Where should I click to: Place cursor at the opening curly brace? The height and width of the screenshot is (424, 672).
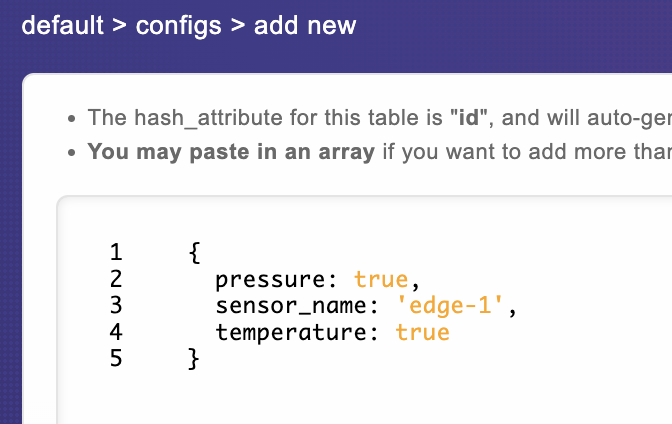[x=194, y=254]
